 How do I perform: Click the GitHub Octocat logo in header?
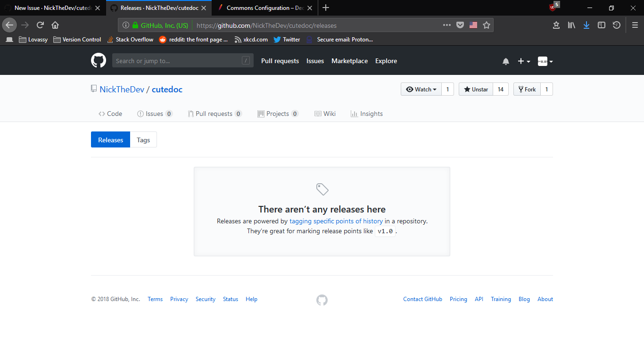pos(99,61)
